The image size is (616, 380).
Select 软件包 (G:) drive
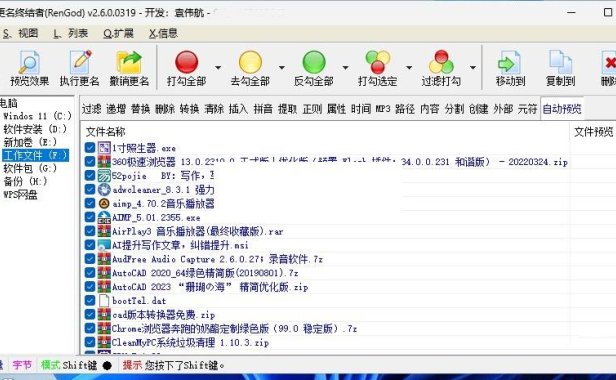(30, 169)
